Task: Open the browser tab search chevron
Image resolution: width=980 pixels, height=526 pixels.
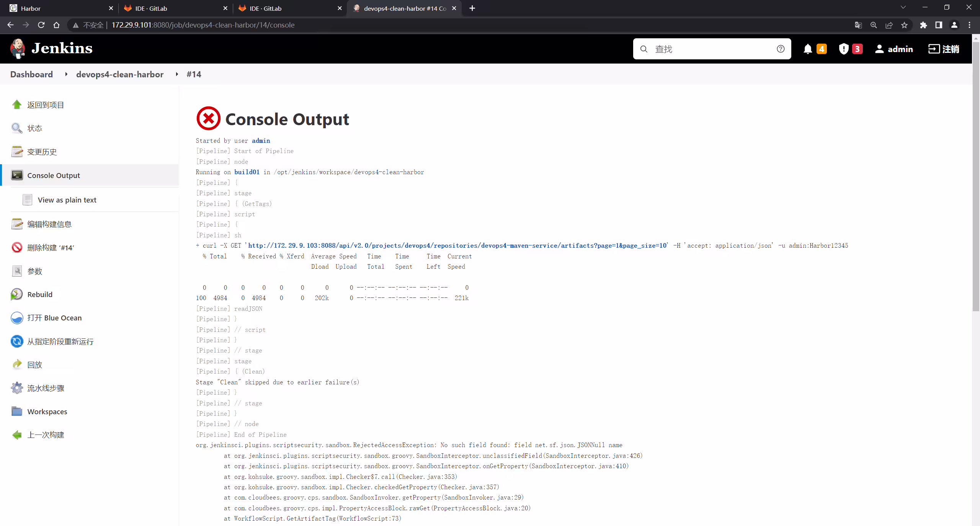Action: pos(903,8)
